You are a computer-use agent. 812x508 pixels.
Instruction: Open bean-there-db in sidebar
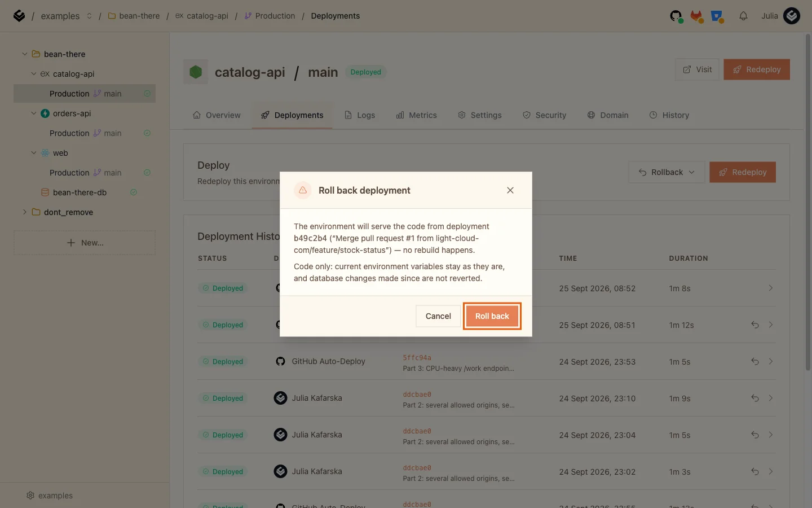(80, 192)
